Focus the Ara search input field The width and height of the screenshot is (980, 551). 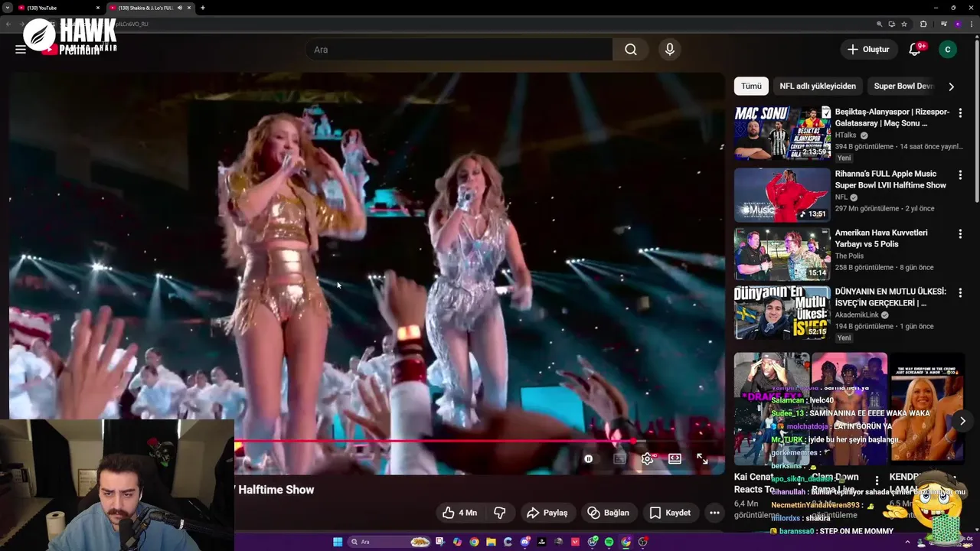point(459,50)
